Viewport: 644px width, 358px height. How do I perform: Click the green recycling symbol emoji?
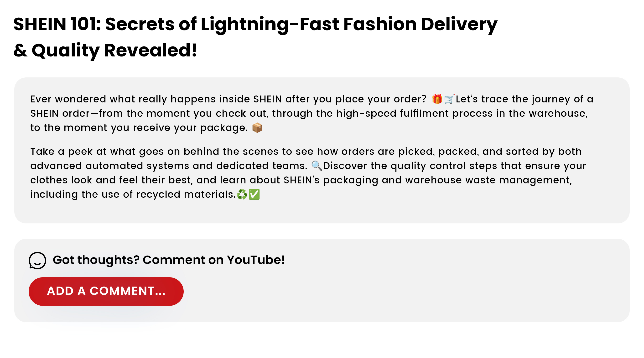tap(242, 194)
